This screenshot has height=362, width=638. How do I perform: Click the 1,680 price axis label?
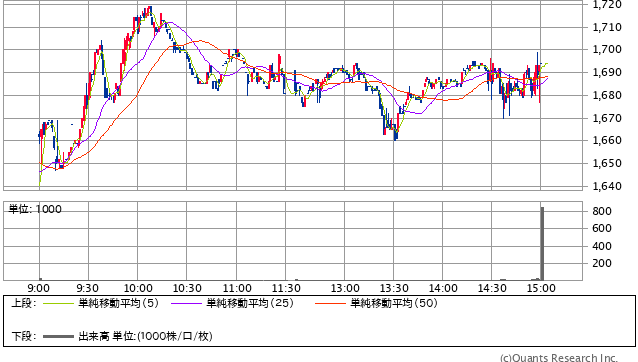click(607, 96)
